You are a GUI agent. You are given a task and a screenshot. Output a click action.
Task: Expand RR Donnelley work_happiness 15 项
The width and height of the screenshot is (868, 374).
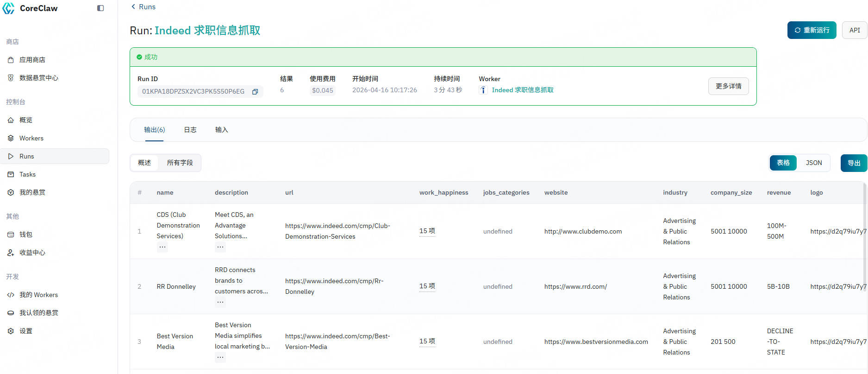(427, 286)
